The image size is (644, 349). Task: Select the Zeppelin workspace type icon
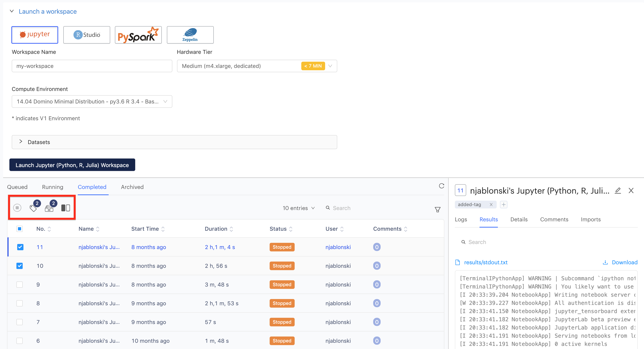190,34
